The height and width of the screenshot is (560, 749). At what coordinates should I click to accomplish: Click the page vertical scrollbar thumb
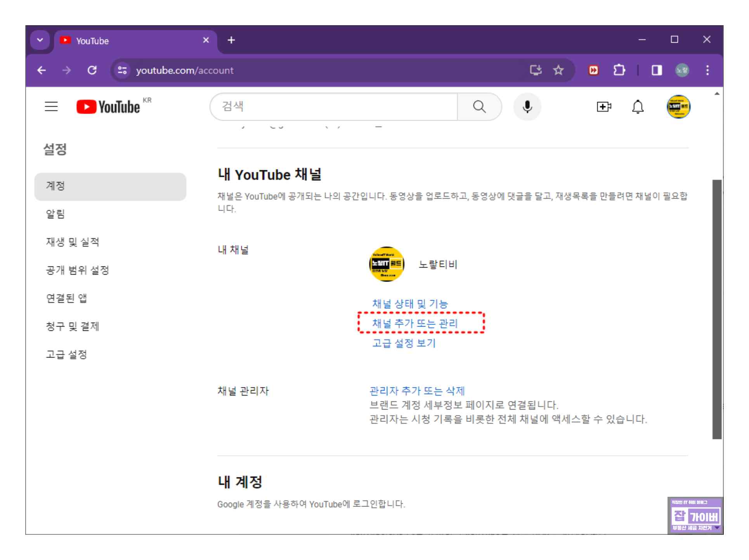pyautogui.click(x=717, y=309)
